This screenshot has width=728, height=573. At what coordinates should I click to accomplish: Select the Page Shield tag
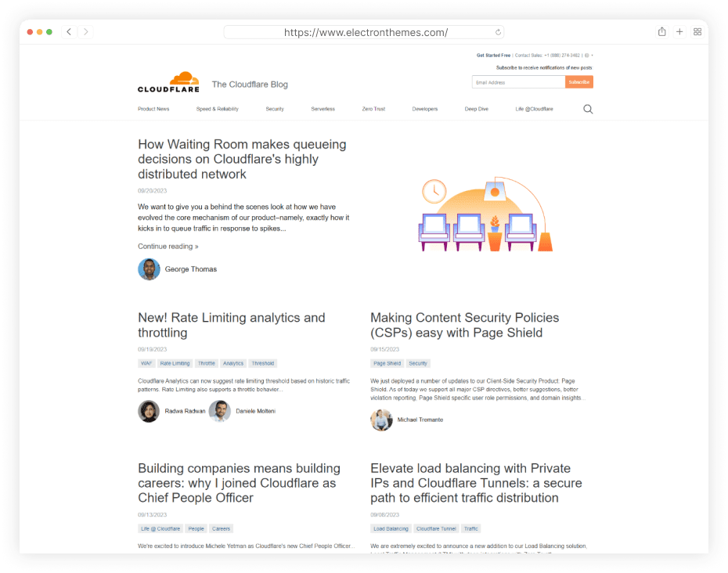(387, 363)
